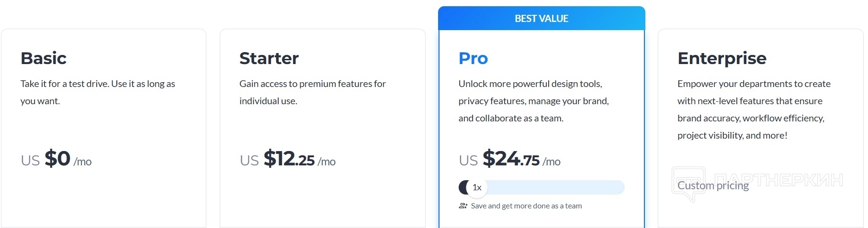Click "Save and get more done as a team"
The image size is (868, 228).
526,206
